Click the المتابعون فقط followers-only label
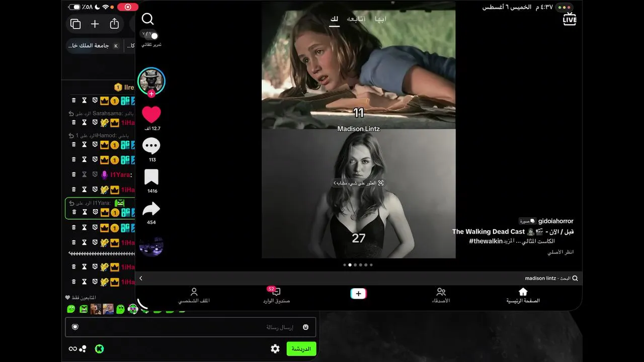 click(x=84, y=298)
